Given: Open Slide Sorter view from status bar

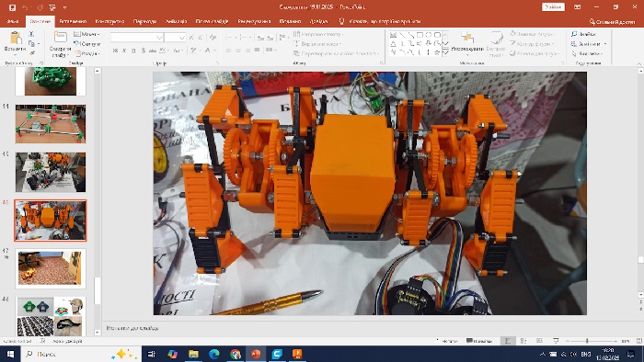Looking at the screenshot, I should pyautogui.click(x=523, y=341).
